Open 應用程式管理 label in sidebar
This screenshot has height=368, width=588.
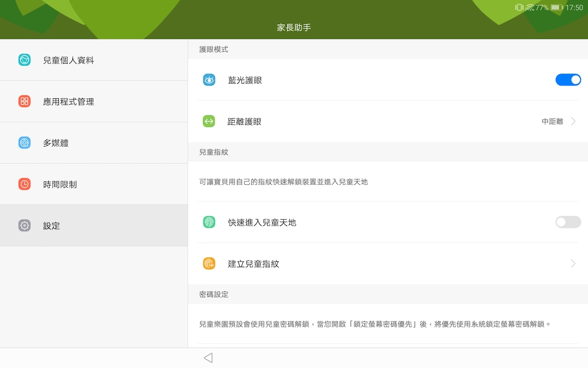point(68,101)
